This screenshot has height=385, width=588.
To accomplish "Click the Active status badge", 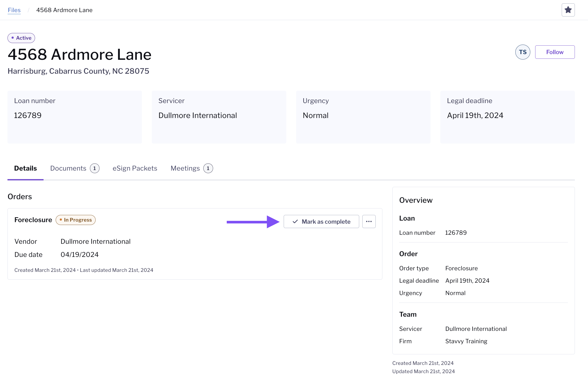I will [21, 38].
